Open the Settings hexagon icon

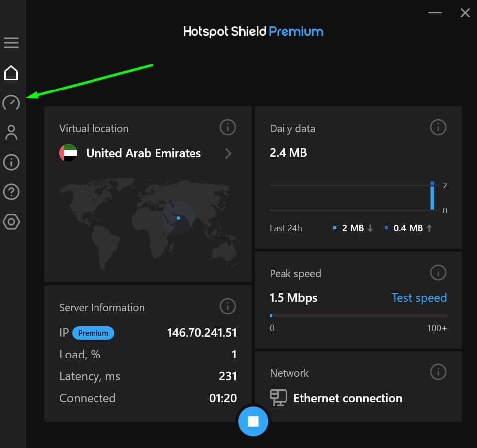(x=11, y=222)
